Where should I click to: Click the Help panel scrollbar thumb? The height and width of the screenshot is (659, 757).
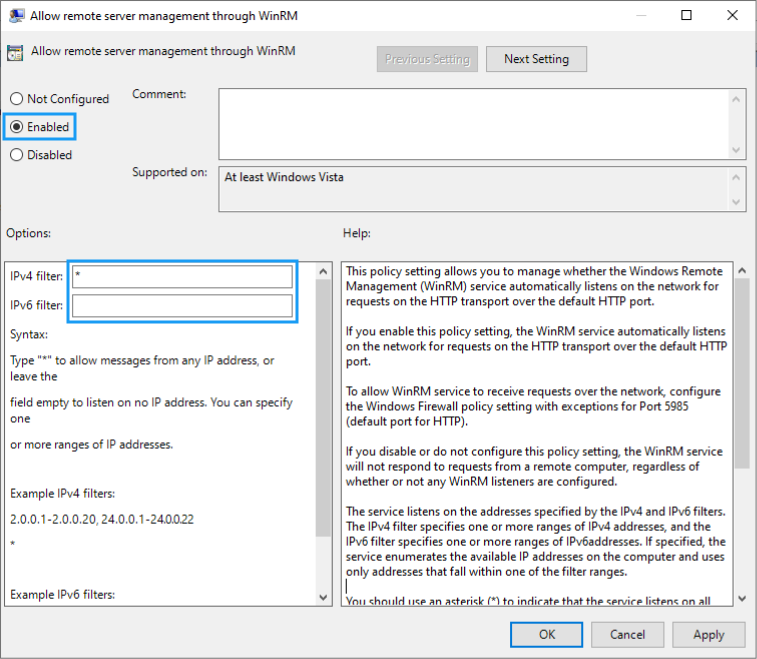click(x=741, y=370)
